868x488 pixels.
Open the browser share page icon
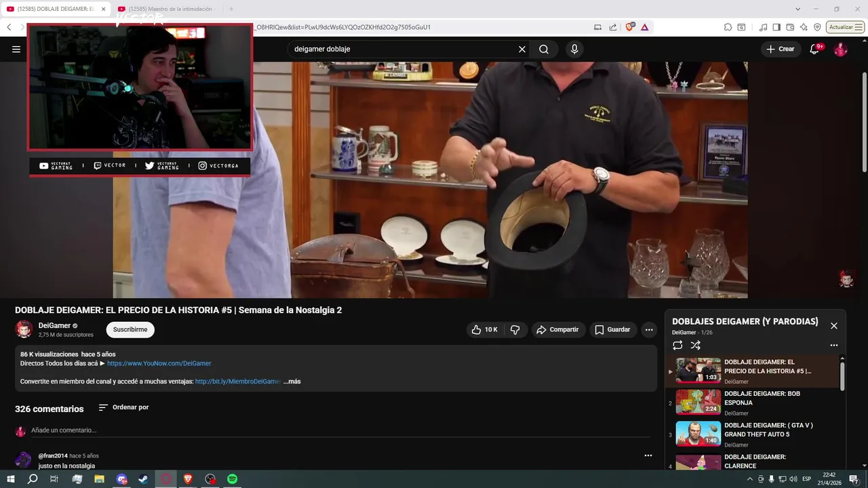(613, 27)
